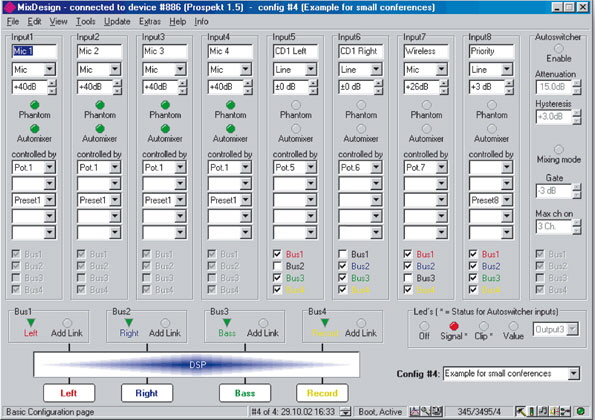Click the Input5 name field CD1 Left
595x420 pixels.
point(295,51)
